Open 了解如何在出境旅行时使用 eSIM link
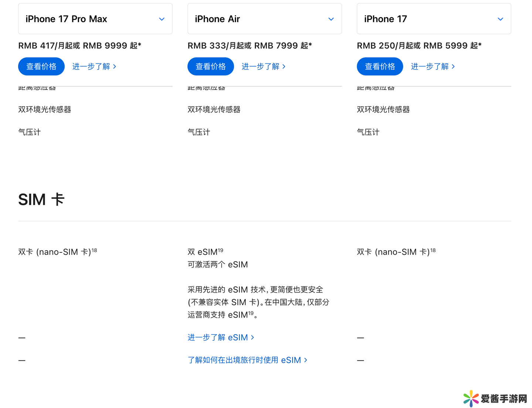This screenshot has width=532, height=408. pos(248,360)
